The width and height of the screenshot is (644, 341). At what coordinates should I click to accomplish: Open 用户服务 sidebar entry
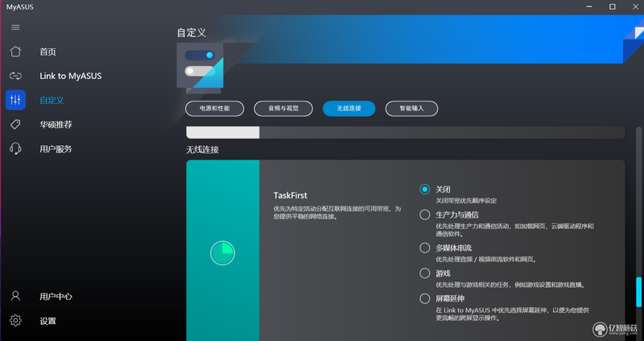[56, 149]
